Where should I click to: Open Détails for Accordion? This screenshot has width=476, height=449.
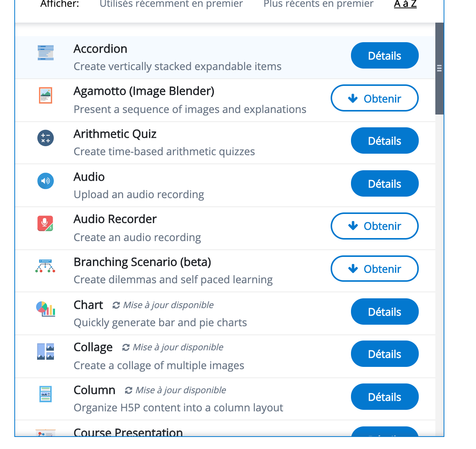(x=385, y=55)
